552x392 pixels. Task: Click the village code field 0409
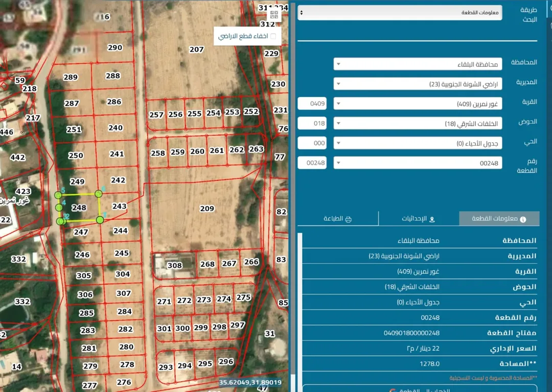pos(312,103)
